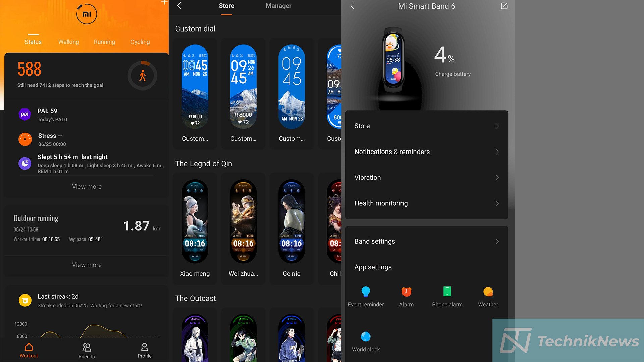
Task: Click 'The Legnd of Qin' section heading
Action: (x=204, y=164)
